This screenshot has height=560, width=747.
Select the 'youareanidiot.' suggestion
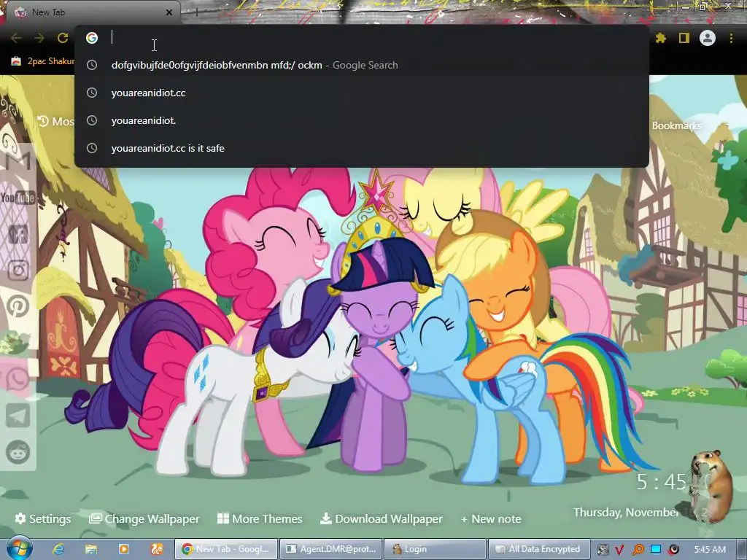coord(362,120)
